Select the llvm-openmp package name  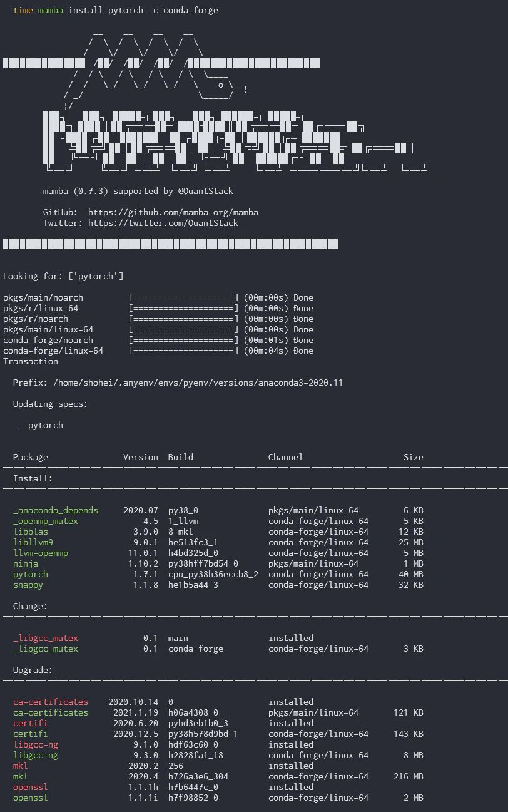coord(41,553)
